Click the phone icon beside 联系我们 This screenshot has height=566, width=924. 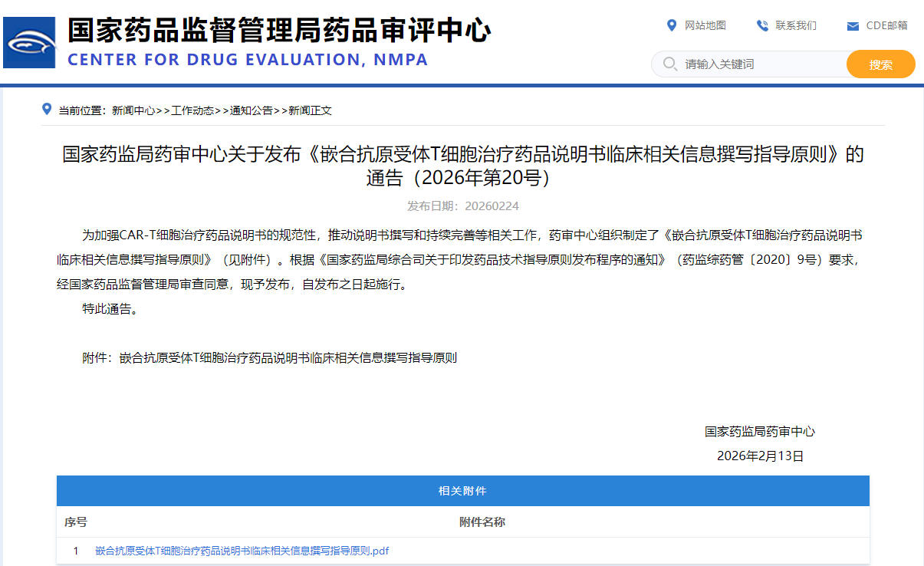(x=762, y=25)
